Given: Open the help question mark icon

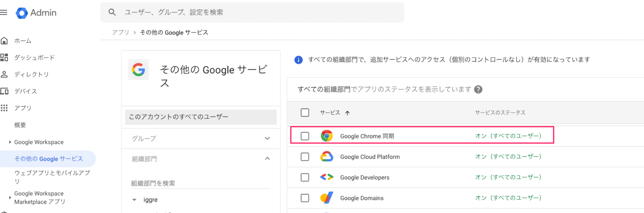Looking at the screenshot, I should [478, 89].
